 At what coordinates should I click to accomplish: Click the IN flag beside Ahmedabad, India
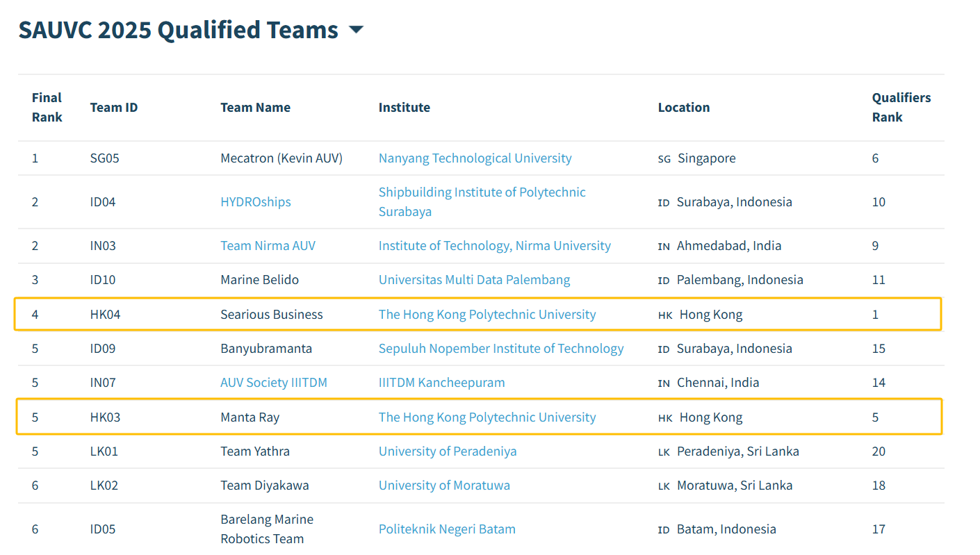point(664,246)
